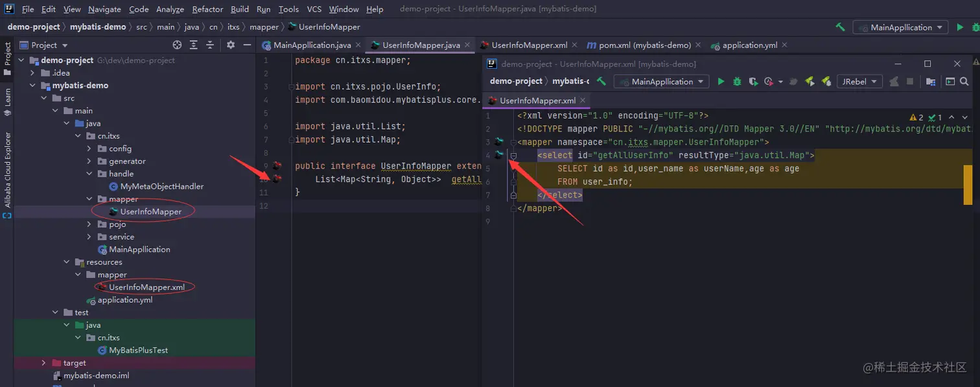Go to next highlighted error arrow in XML editor
The height and width of the screenshot is (387, 980).
(965, 117)
